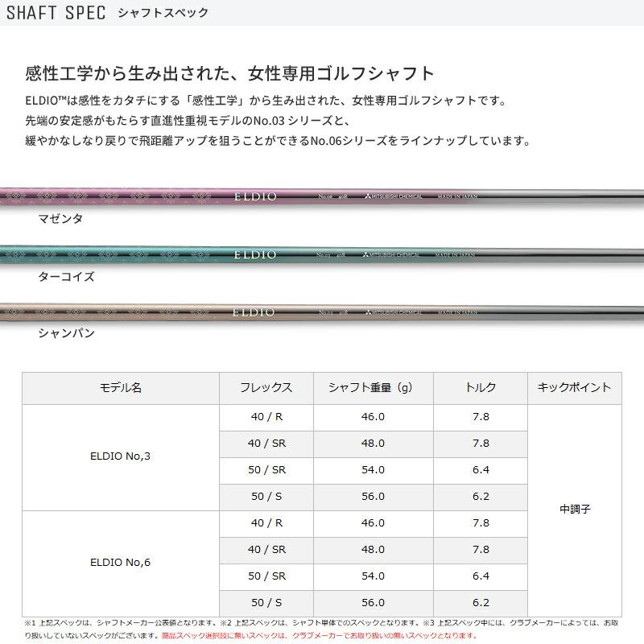Image resolution: width=644 pixels, height=644 pixels.
Task: Select the シャンパン color label
Action: pyautogui.click(x=66, y=333)
